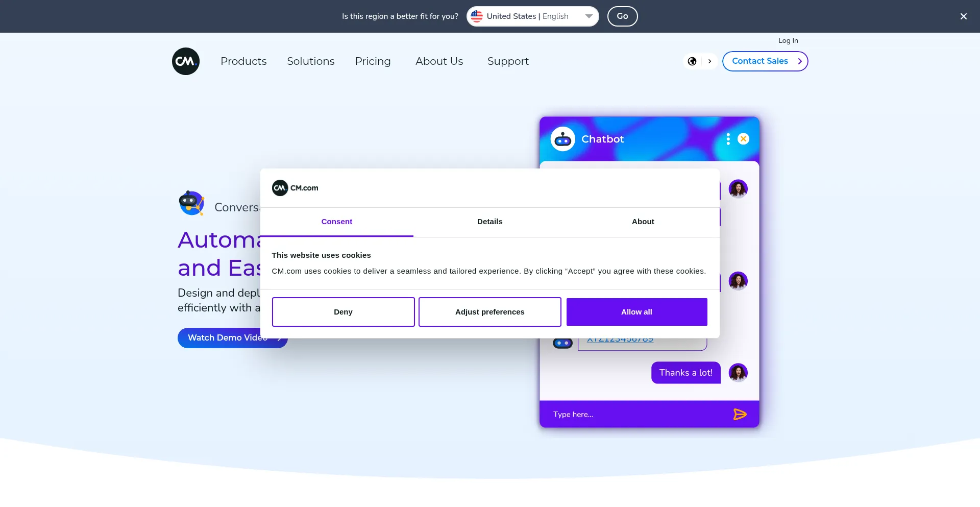Click the Chatbot title text
The width and height of the screenshot is (980, 507).
[602, 139]
